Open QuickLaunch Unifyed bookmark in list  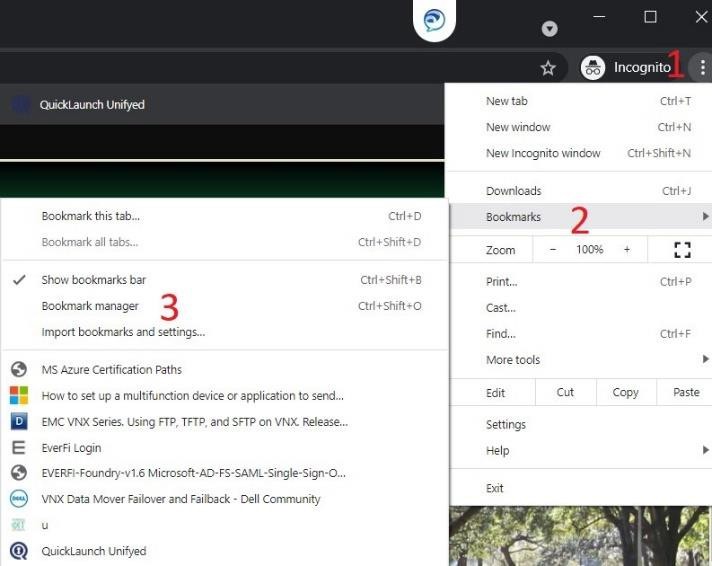(225, 551)
